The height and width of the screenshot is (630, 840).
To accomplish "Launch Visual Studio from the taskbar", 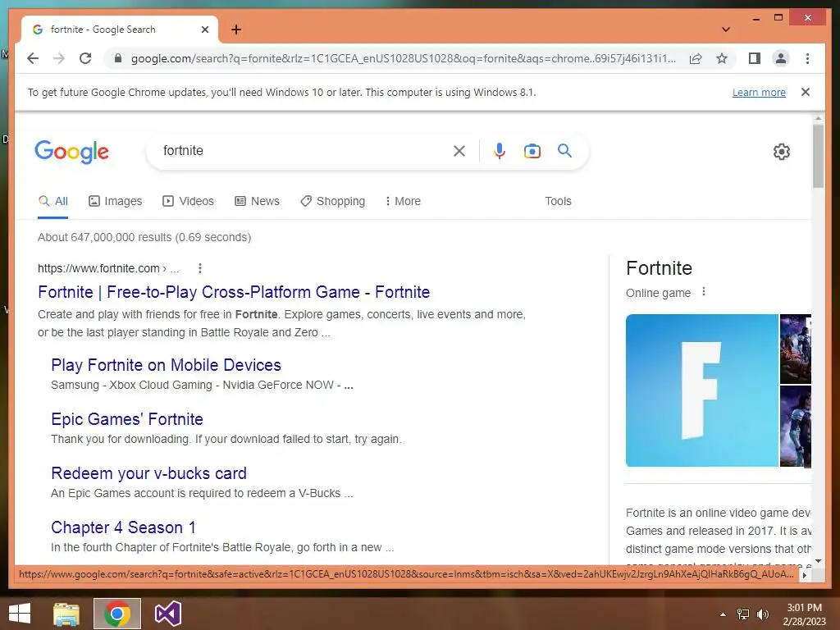I will pos(167,614).
